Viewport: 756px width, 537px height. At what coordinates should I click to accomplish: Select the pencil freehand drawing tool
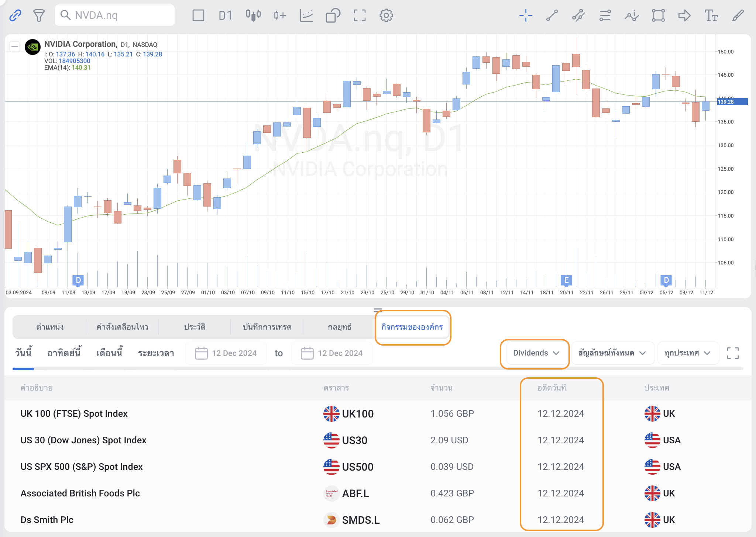(738, 15)
